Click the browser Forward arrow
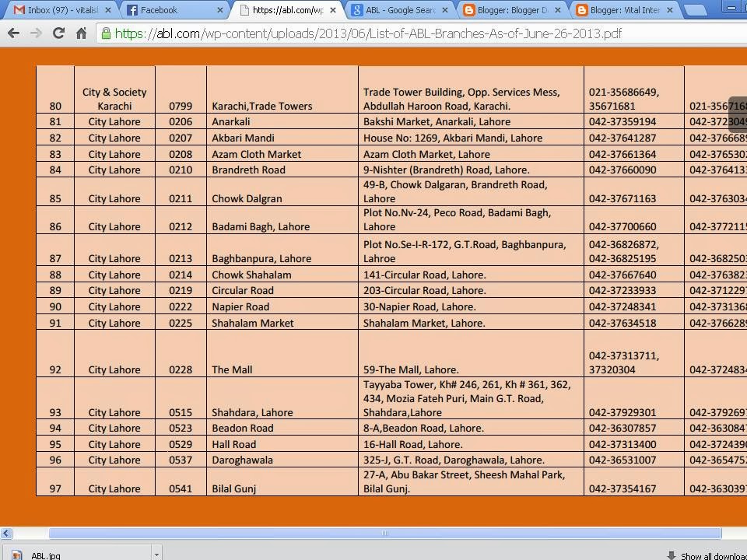Viewport: 747px width, 560px height. (x=37, y=33)
